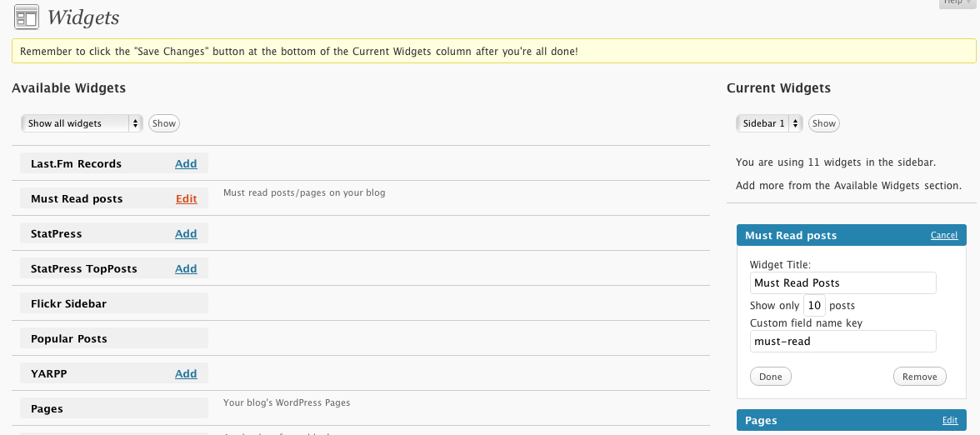Screen dimensions: 980x435
Task: Click the Custom field name key input
Action: pyautogui.click(x=843, y=342)
